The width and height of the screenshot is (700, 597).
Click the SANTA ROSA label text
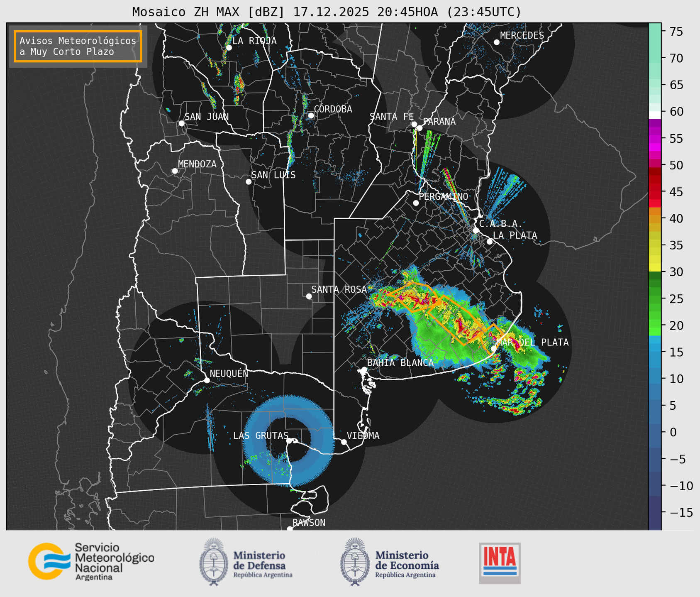click(339, 289)
